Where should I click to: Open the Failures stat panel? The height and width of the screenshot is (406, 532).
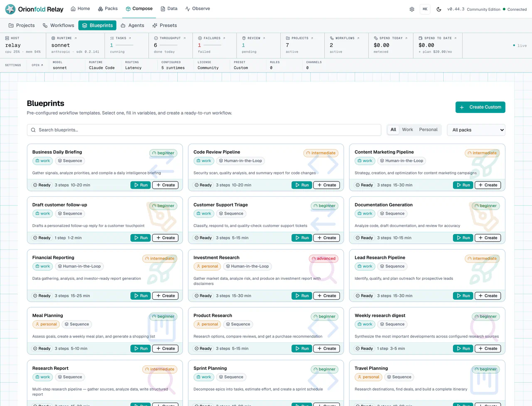pos(214,45)
